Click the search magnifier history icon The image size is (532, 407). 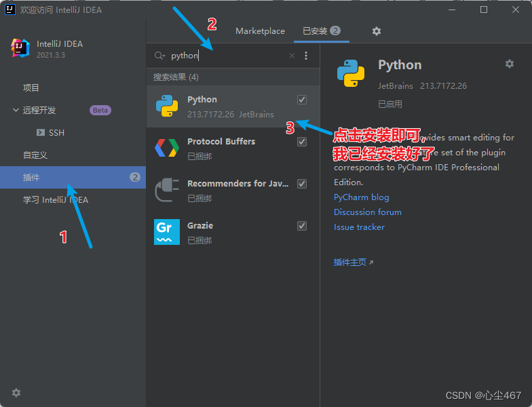159,56
